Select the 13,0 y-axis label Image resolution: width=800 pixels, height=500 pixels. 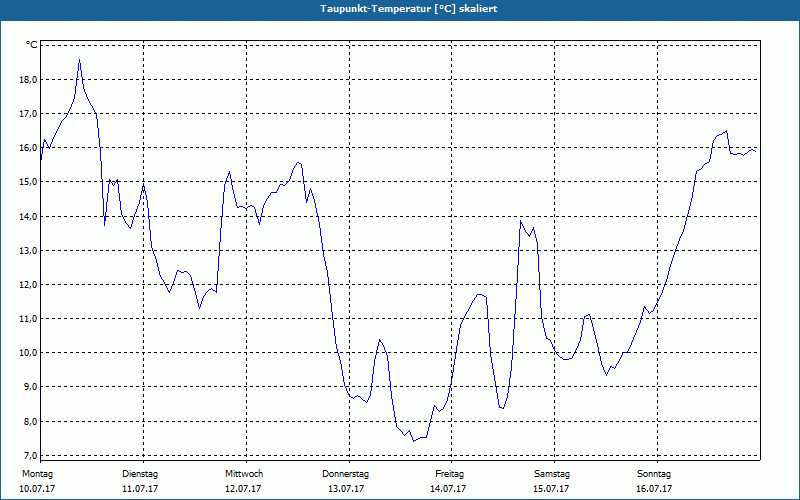pos(29,251)
